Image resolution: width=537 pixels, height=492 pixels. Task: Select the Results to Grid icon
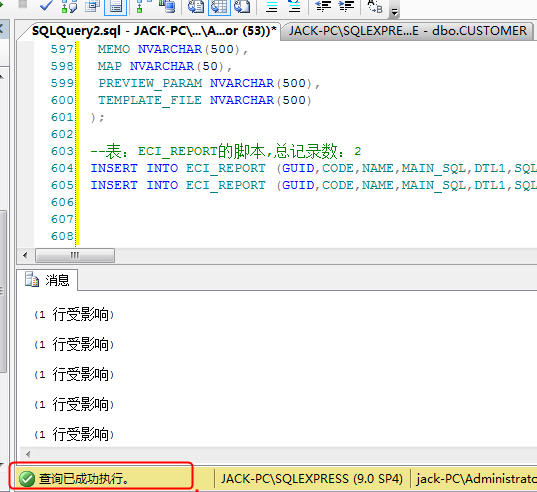(x=219, y=7)
